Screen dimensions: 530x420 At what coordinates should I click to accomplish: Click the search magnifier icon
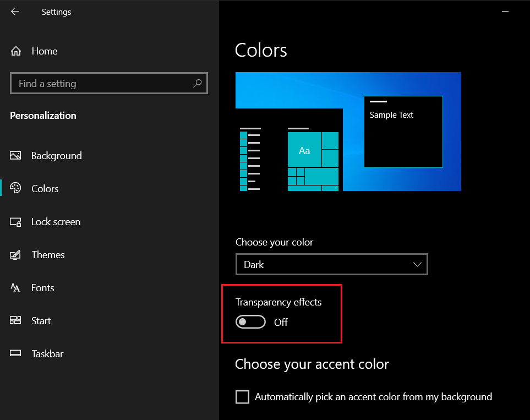(197, 83)
